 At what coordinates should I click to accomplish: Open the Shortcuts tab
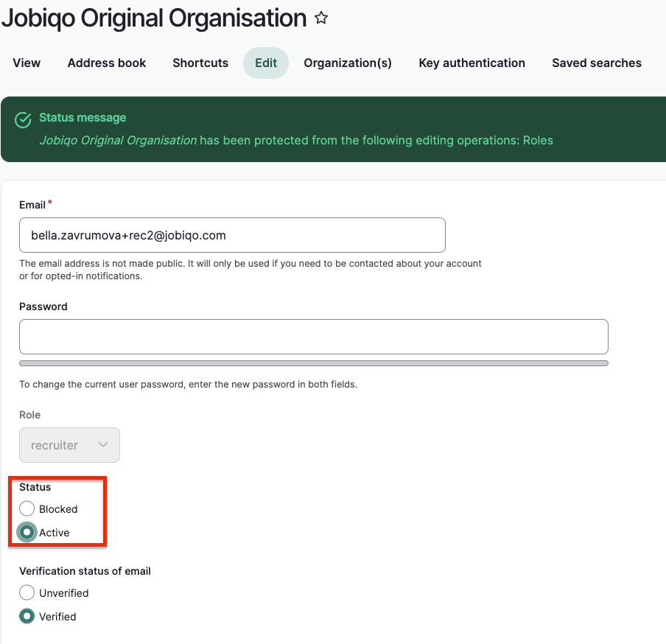[x=200, y=63]
